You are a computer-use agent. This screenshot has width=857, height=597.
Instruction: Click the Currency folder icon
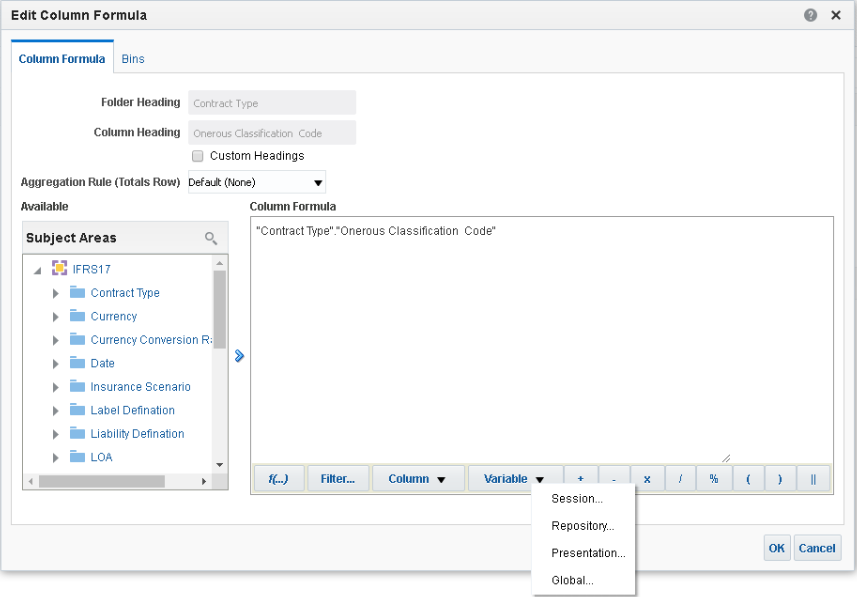[78, 315]
